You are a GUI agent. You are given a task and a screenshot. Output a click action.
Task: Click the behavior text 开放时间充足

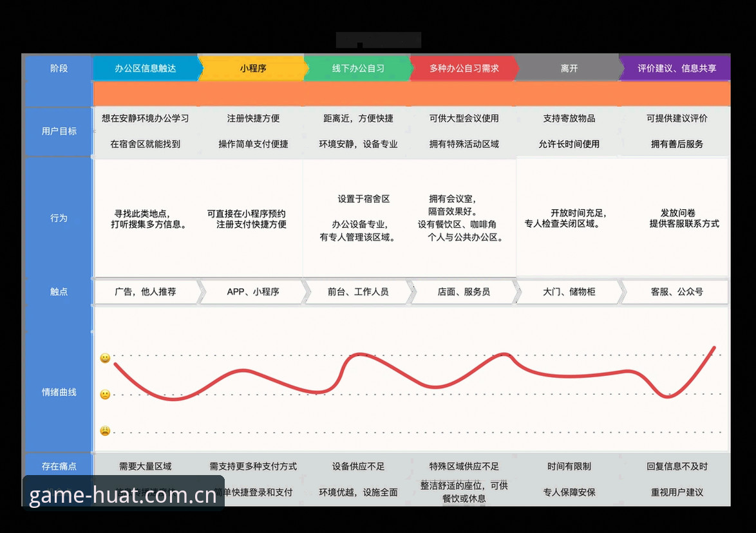(x=579, y=213)
